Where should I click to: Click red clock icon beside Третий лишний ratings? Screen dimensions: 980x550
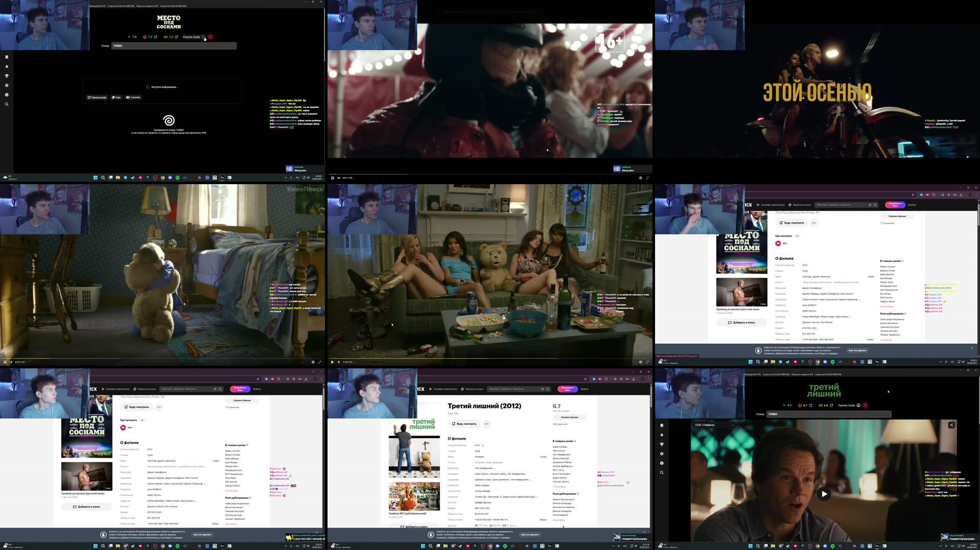(865, 405)
